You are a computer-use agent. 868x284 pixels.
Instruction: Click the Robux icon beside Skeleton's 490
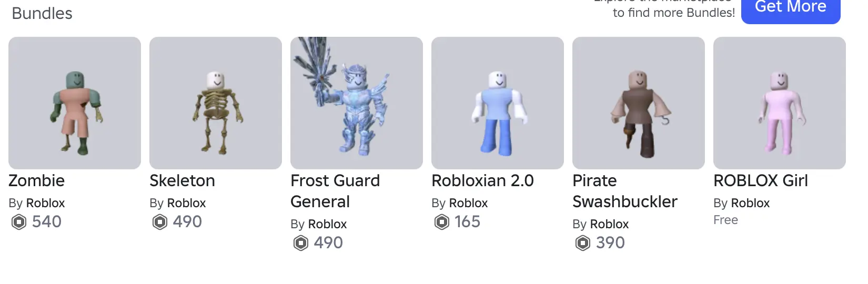(x=160, y=222)
